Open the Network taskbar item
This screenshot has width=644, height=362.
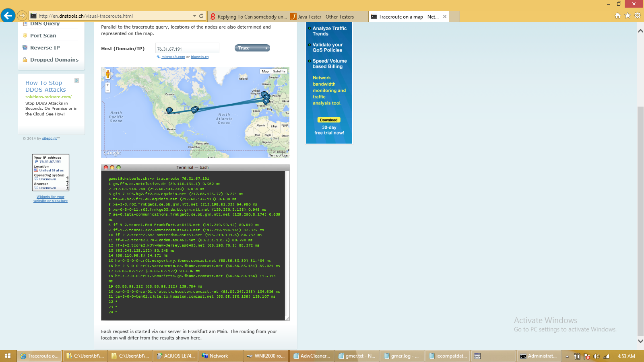click(x=221, y=356)
